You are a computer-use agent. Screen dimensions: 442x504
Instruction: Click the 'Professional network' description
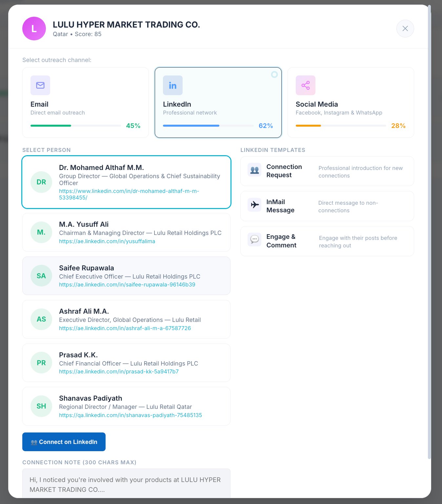190,113
